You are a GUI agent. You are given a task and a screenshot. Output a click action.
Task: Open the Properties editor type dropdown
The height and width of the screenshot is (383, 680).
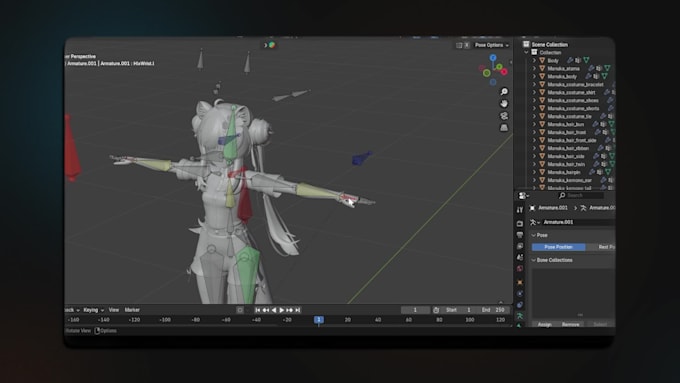pos(524,196)
